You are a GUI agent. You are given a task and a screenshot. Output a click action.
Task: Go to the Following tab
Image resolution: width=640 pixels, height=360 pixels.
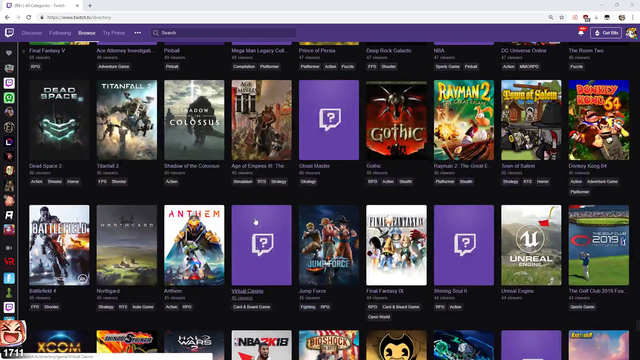pyautogui.click(x=60, y=33)
